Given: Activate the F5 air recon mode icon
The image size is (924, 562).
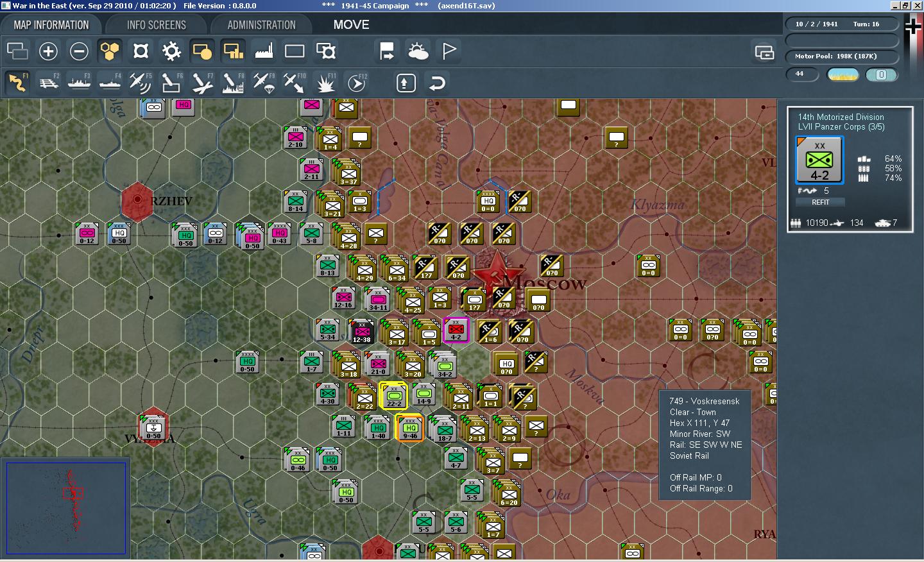Looking at the screenshot, I should point(141,83).
